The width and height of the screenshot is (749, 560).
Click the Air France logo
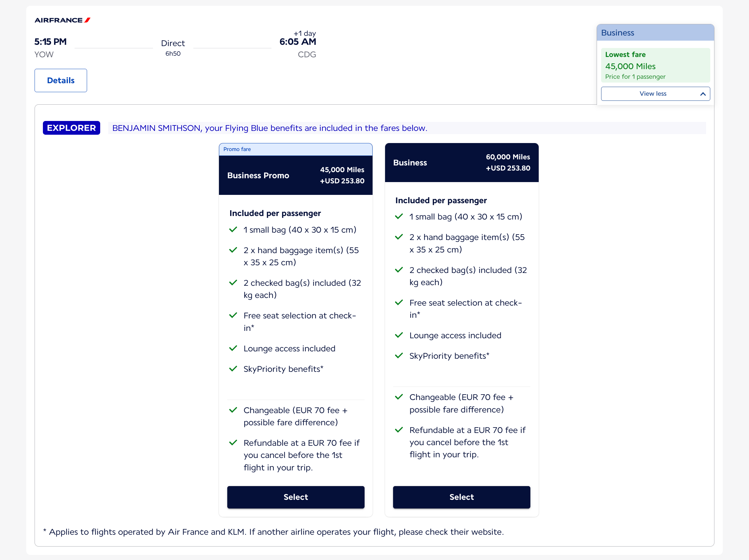tap(62, 20)
